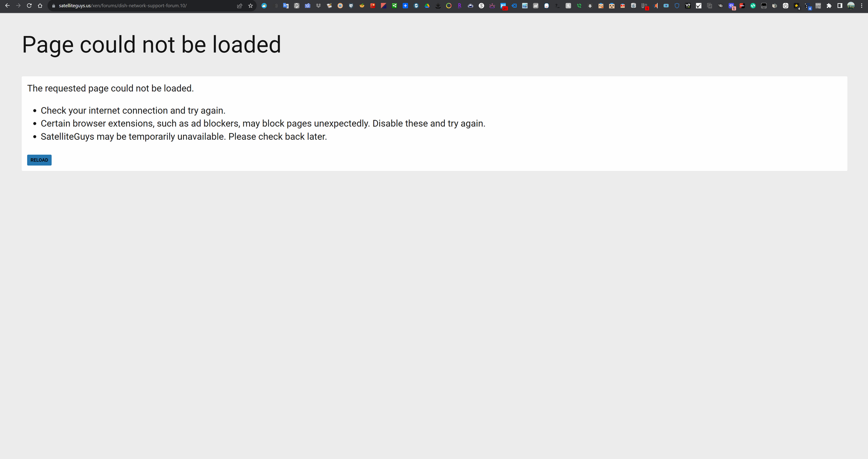
Task: Open the power button extension icon
Action: 786,6
